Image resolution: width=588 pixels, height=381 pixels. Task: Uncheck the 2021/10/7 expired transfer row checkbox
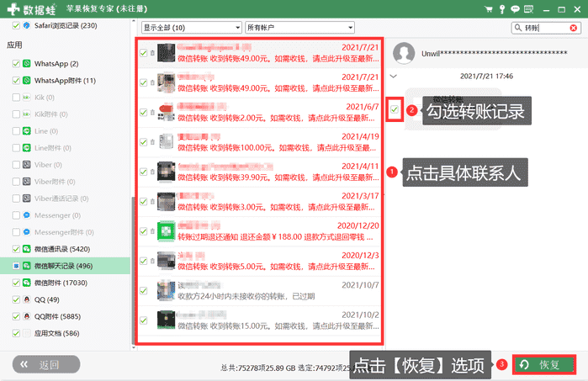tap(143, 291)
